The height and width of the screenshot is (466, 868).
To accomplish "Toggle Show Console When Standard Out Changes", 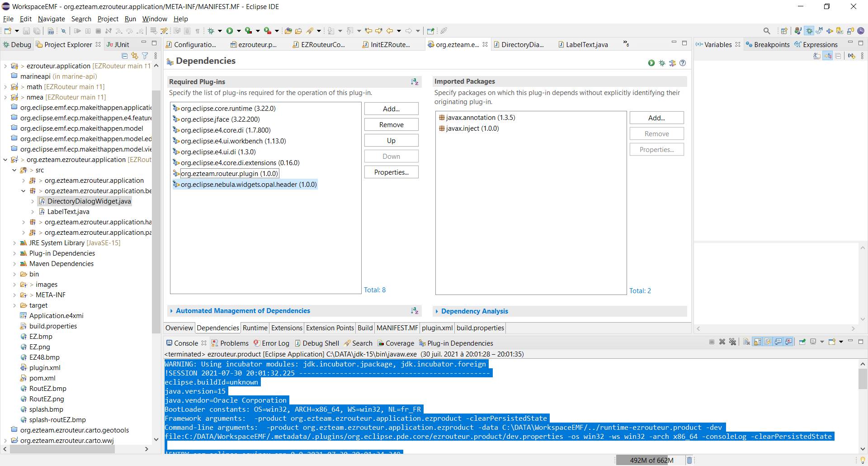I will pos(778,342).
